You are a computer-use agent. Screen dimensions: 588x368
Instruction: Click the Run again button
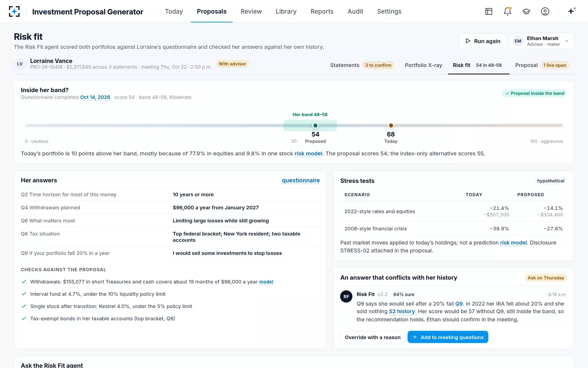click(483, 41)
